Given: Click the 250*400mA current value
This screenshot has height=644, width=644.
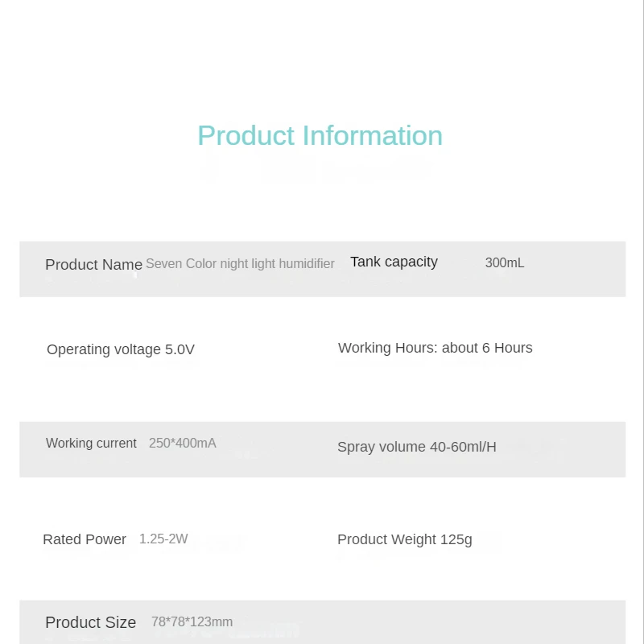Looking at the screenshot, I should click(x=183, y=444).
